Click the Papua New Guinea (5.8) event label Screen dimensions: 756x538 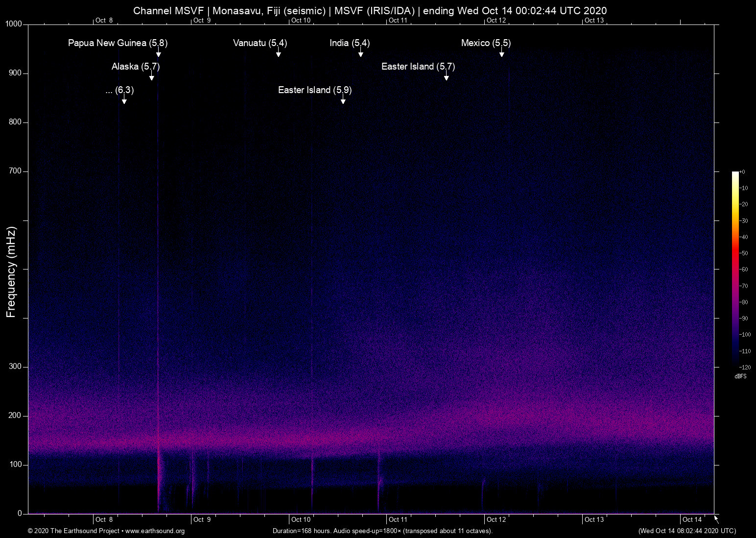pos(118,43)
